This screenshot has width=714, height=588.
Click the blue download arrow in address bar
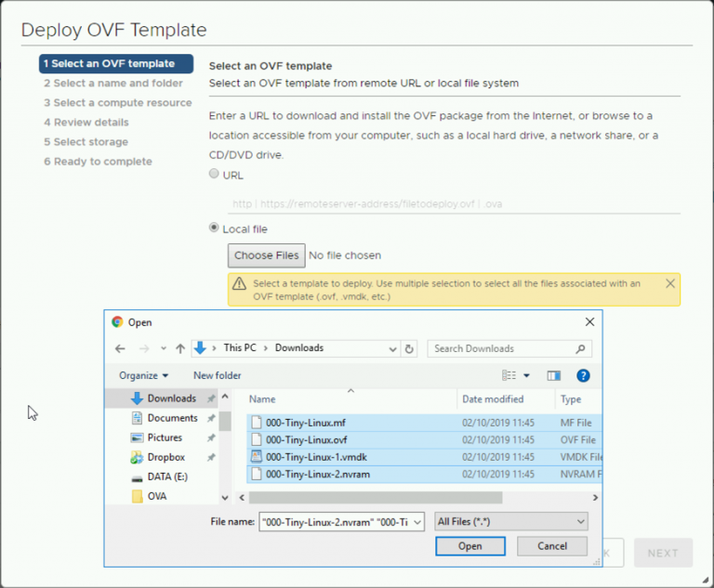[x=200, y=348]
